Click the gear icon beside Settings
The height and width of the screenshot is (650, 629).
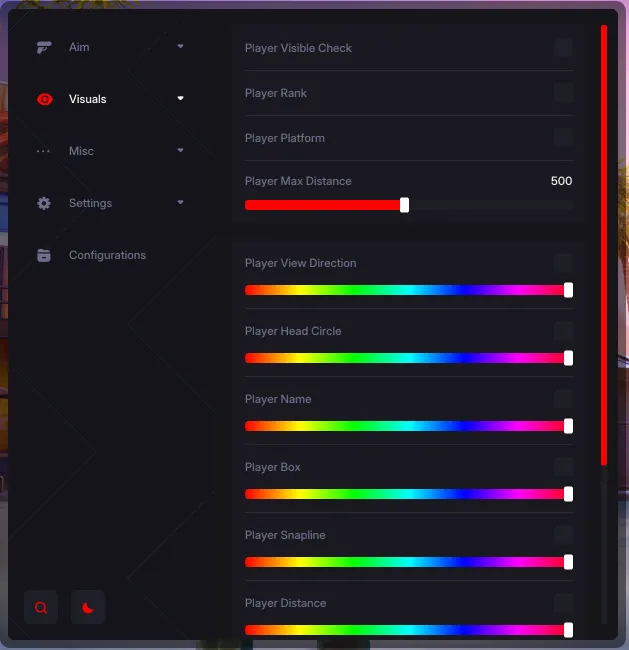point(44,203)
